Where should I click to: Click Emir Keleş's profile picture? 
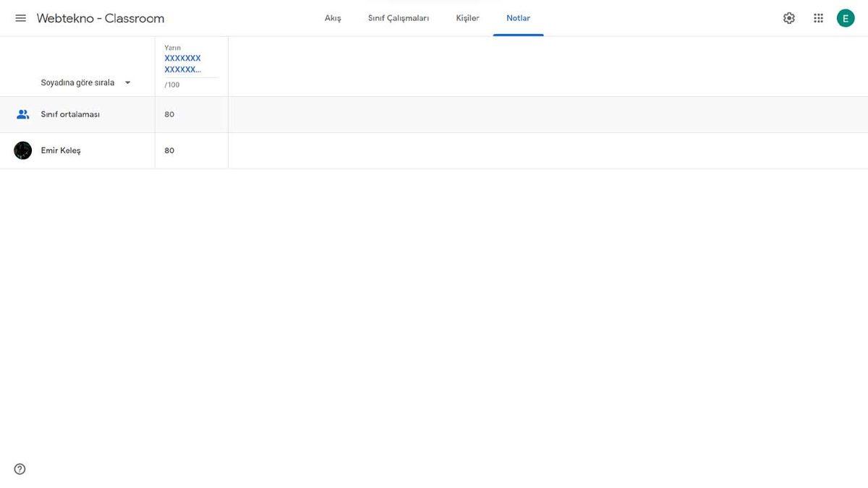[x=22, y=150]
